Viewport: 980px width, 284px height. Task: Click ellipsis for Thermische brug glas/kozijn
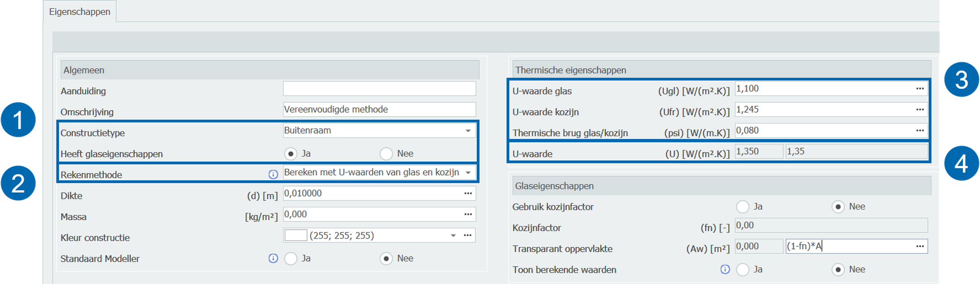pyautogui.click(x=920, y=131)
